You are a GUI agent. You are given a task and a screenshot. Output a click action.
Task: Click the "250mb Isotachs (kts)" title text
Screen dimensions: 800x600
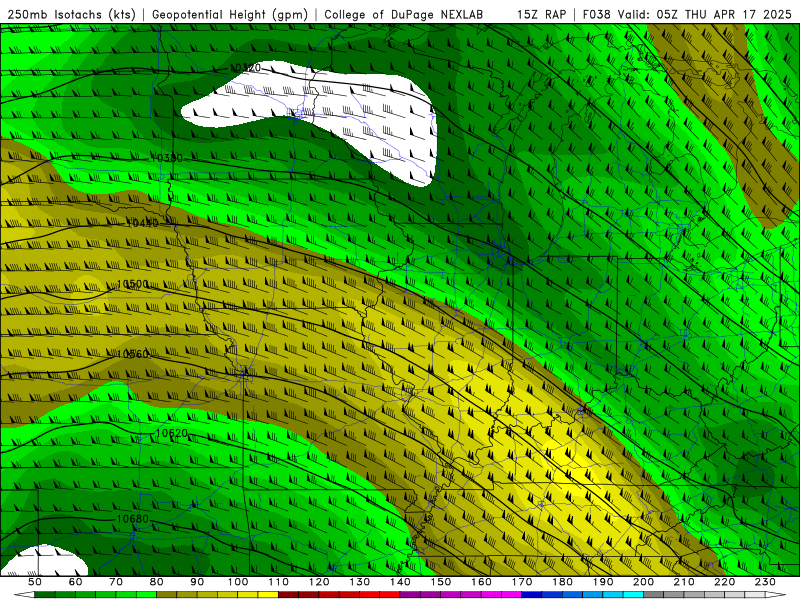pyautogui.click(x=71, y=14)
